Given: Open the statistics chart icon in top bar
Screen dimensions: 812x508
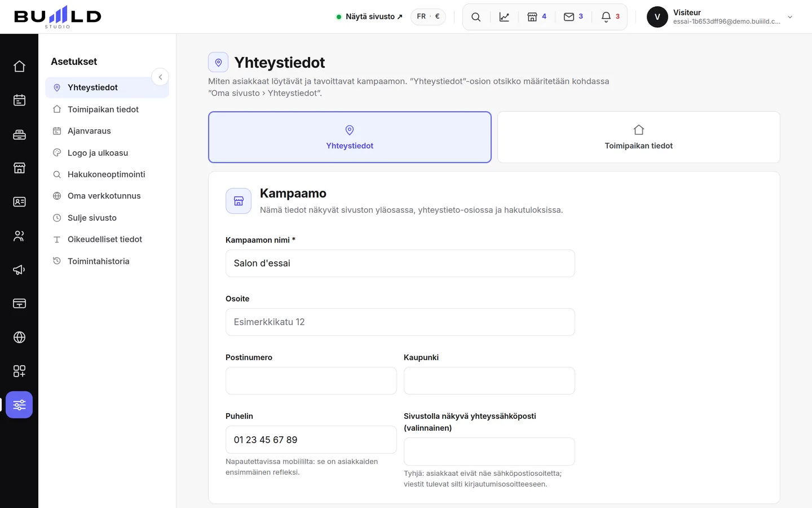Looking at the screenshot, I should click(x=504, y=17).
